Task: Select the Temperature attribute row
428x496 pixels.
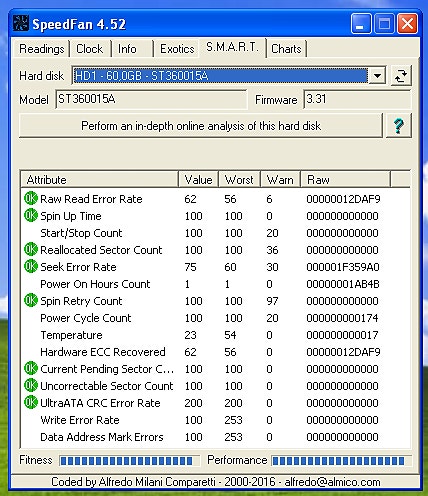Action: click(x=215, y=335)
